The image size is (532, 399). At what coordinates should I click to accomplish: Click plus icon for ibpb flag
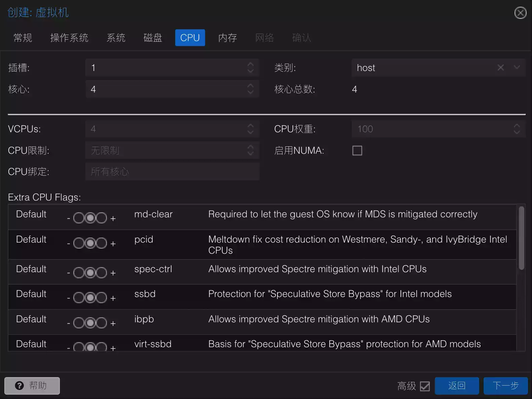tap(113, 323)
